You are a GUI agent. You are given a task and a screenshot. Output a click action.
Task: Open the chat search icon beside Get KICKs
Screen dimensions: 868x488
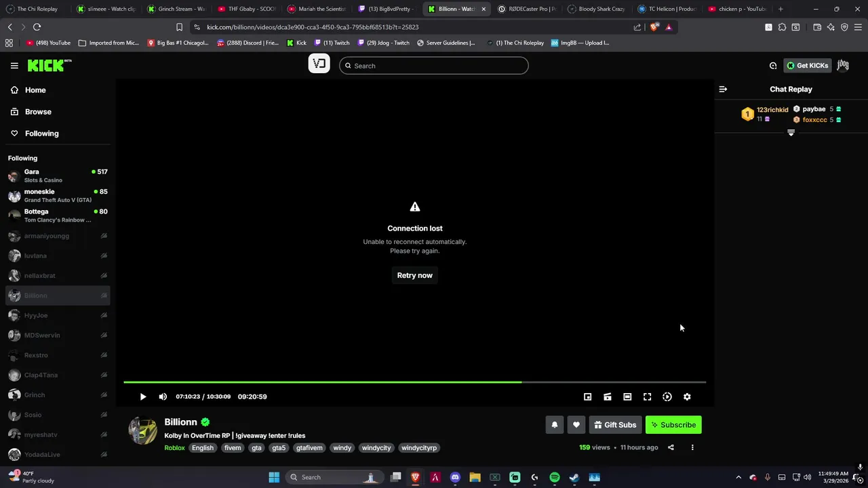pyautogui.click(x=773, y=66)
